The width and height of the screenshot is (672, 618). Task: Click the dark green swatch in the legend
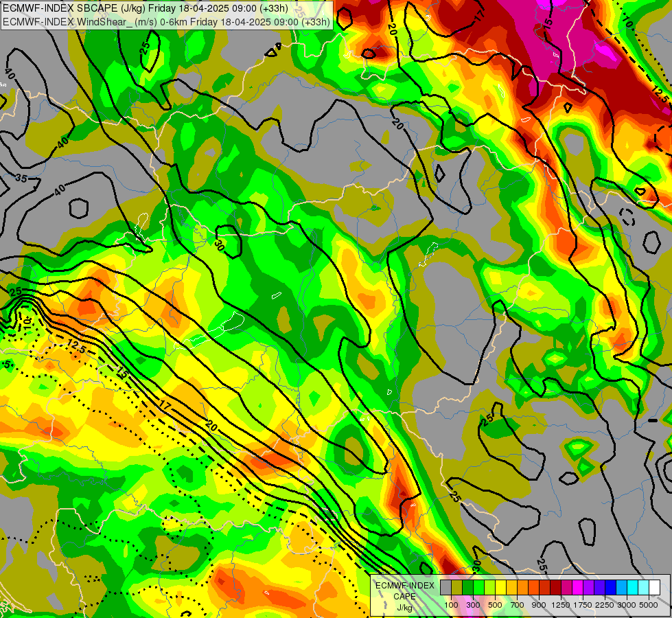point(467,588)
